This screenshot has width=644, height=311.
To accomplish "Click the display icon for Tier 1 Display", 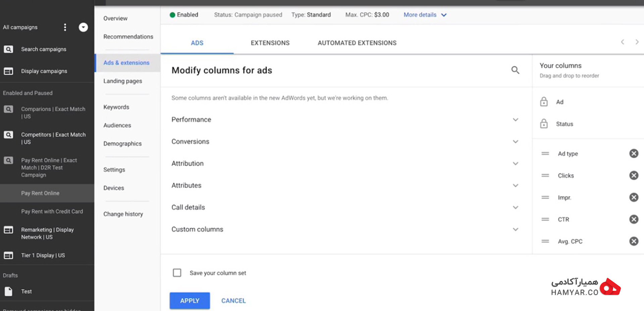I will (8, 255).
